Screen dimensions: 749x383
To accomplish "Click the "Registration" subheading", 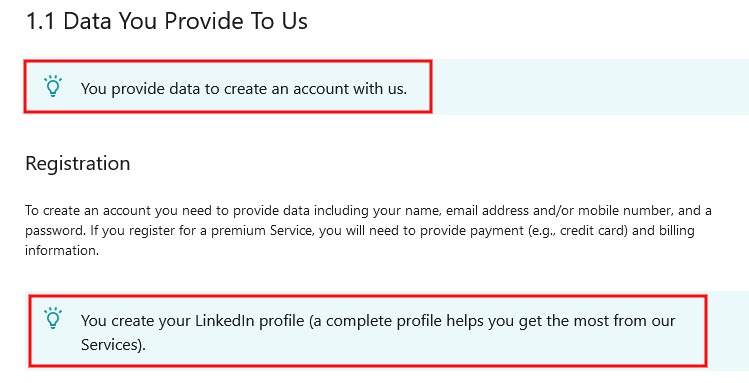I will [x=77, y=163].
